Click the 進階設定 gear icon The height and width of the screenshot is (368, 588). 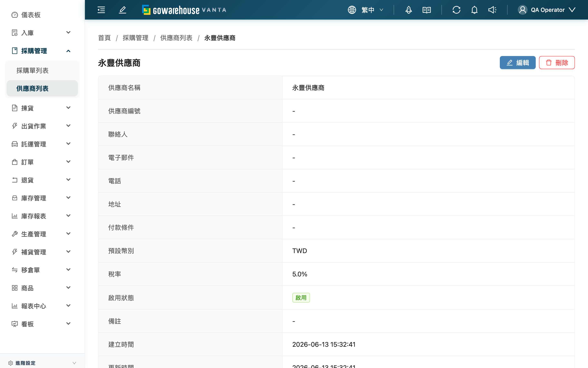[10, 363]
